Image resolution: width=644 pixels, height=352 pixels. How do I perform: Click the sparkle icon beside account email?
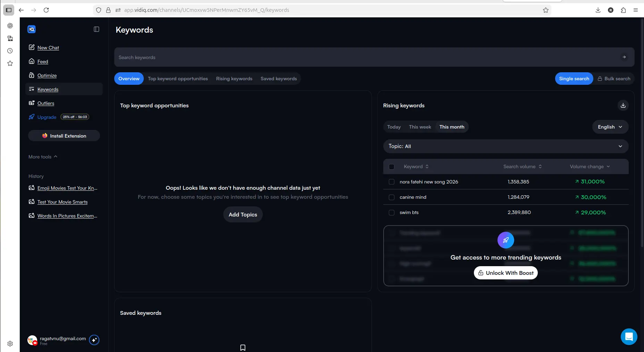click(x=94, y=340)
